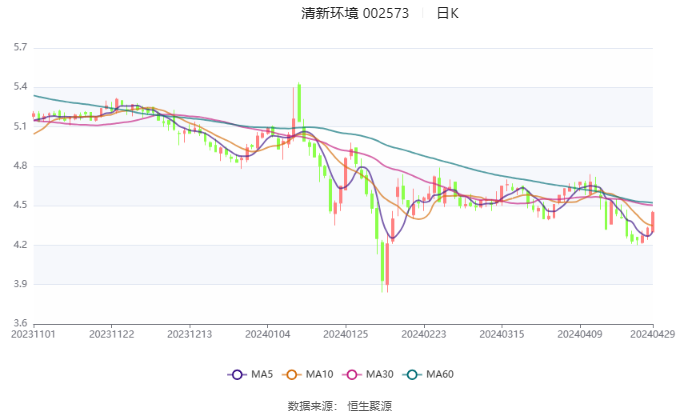This screenshot has height=413, width=680.
Task: Click the chart title 清新环境 002573
Action: click(x=355, y=13)
